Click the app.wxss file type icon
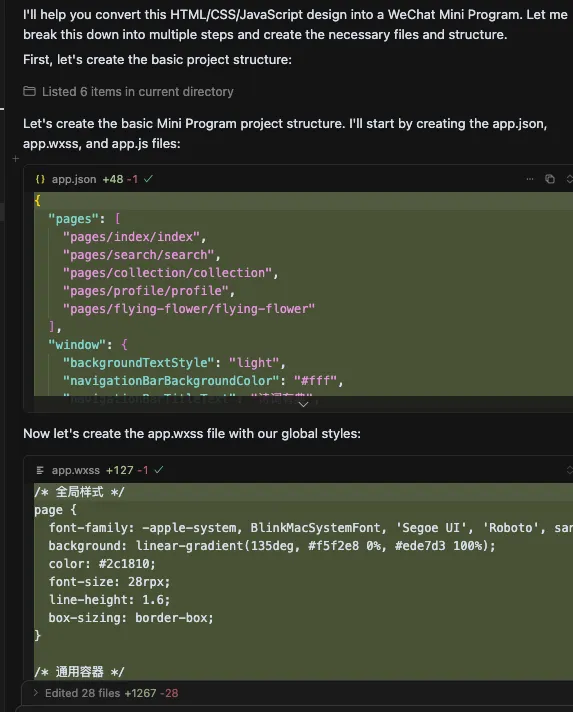 pos(40,470)
